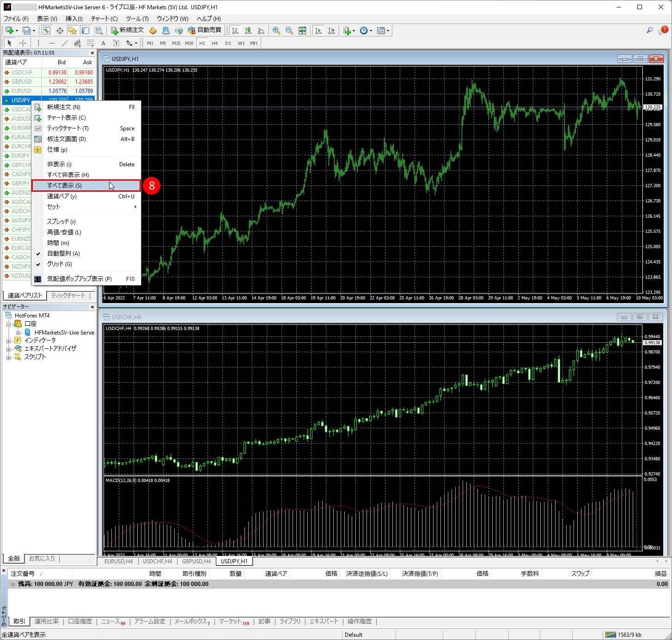The width and height of the screenshot is (672, 640).
Task: Click the 新規注文 toolbar button
Action: click(127, 30)
